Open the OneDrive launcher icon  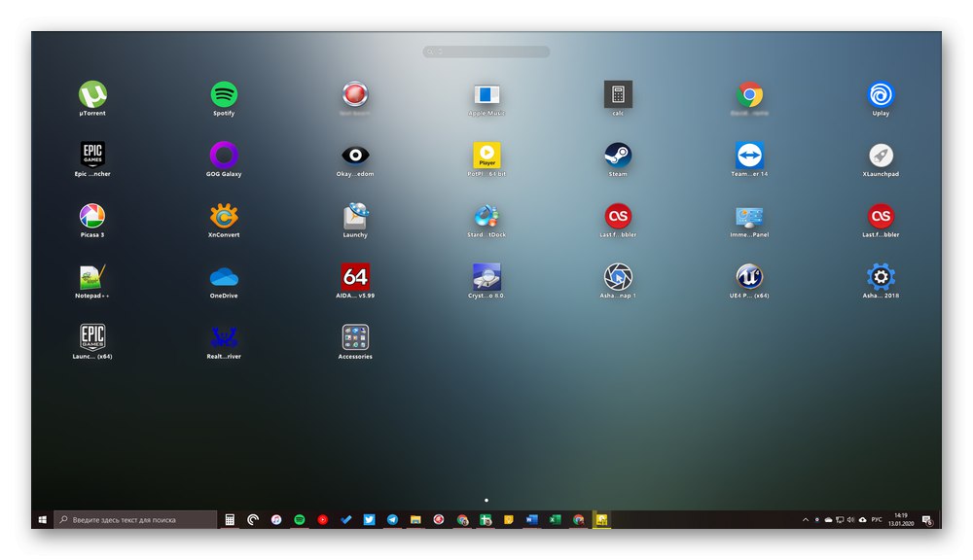[x=224, y=276]
